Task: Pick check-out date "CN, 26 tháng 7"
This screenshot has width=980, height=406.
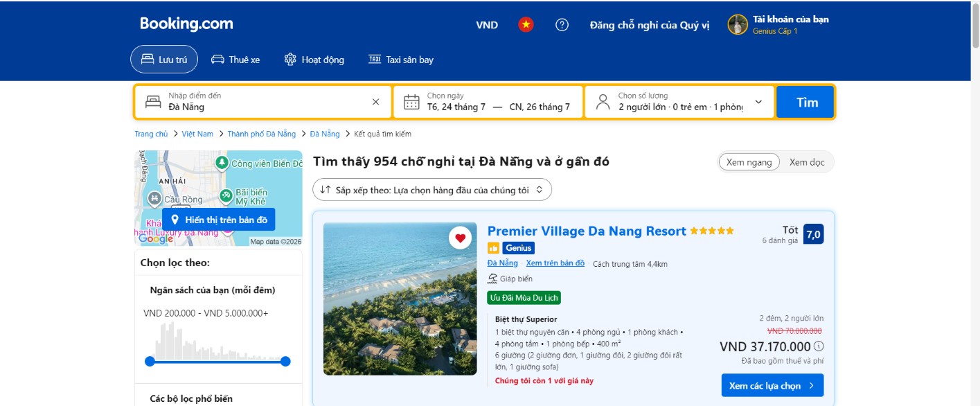Action: pyautogui.click(x=540, y=107)
